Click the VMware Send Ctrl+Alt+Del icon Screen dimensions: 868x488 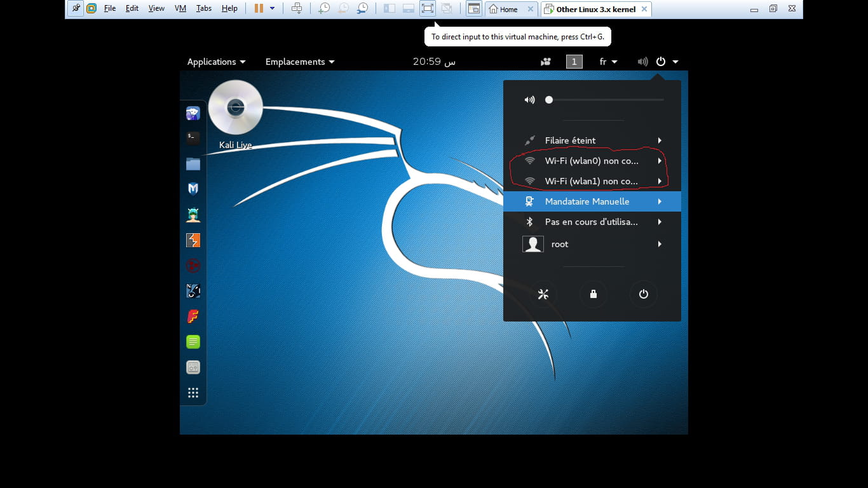pyautogui.click(x=297, y=8)
